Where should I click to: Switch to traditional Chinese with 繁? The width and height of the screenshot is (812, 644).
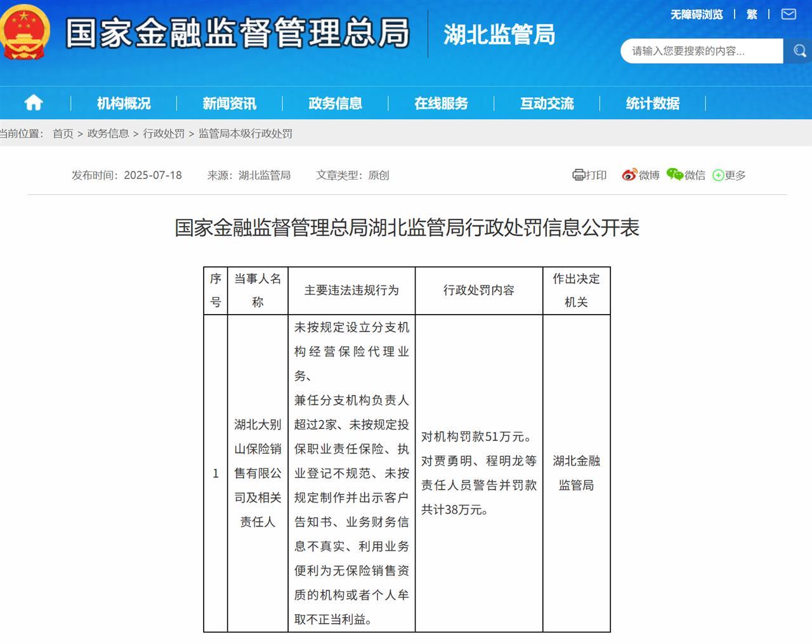(x=752, y=14)
